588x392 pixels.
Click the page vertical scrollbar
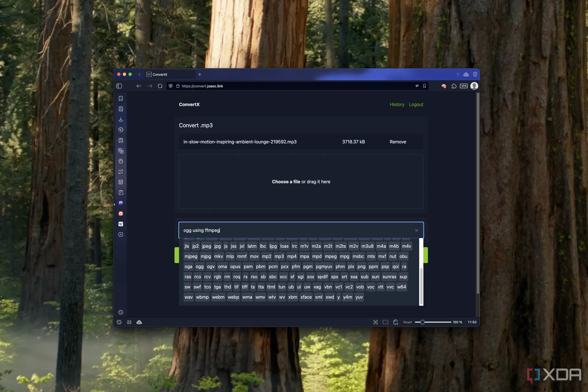[x=478, y=193]
